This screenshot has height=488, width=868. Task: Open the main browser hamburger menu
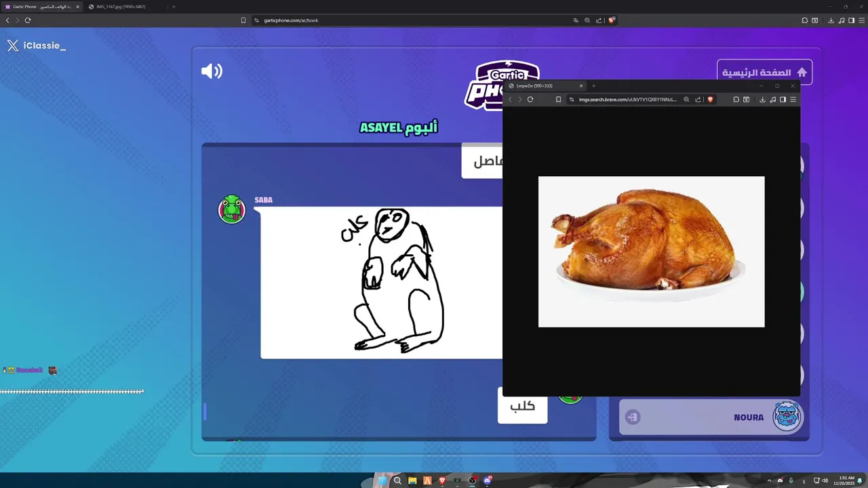click(x=862, y=20)
